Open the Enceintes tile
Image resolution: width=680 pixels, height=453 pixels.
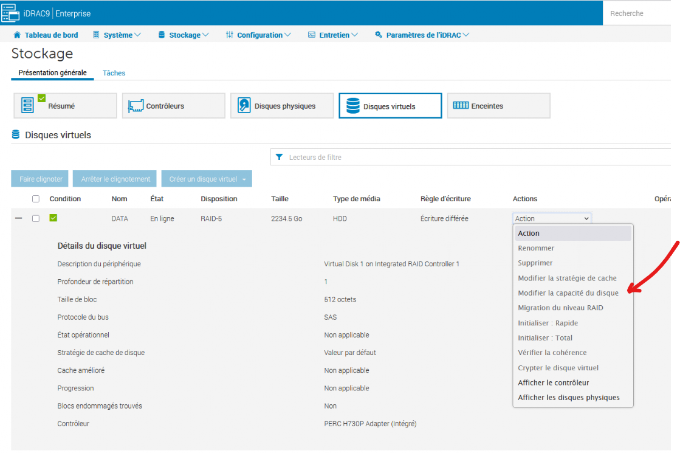(x=498, y=106)
